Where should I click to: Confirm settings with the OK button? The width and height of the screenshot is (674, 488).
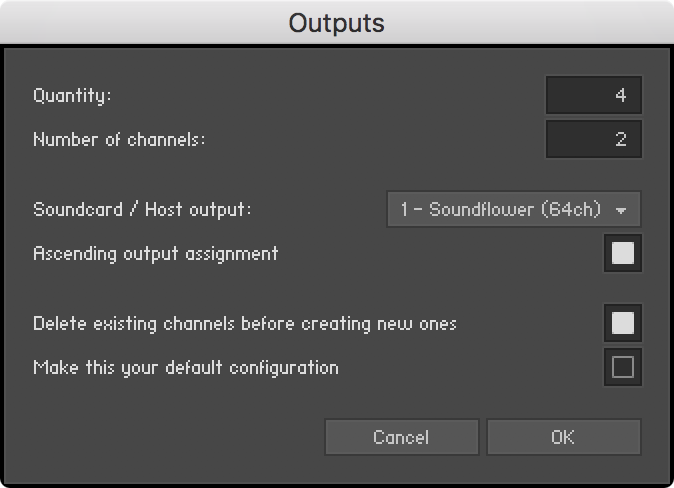(x=564, y=437)
